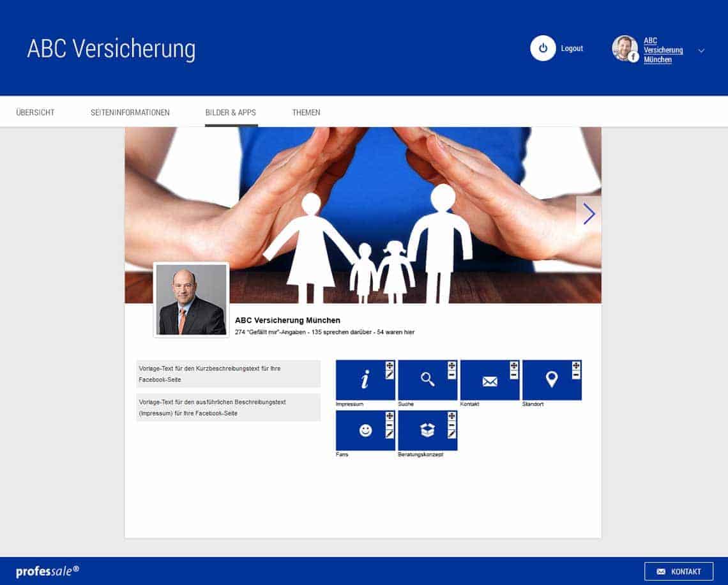This screenshot has width=728, height=585.
Task: Remove the Beratungskonzept tile with minus icon
Action: (451, 425)
